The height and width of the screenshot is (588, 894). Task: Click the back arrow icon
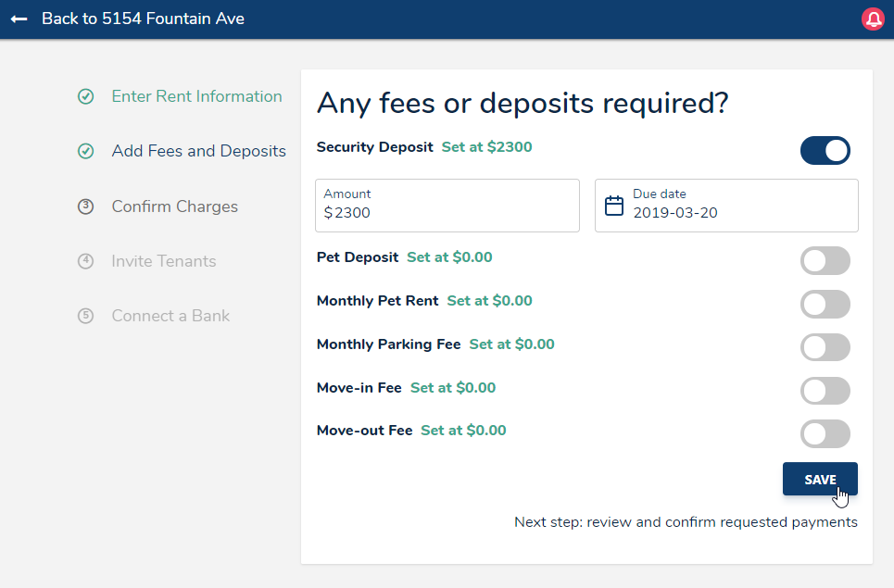(19, 19)
